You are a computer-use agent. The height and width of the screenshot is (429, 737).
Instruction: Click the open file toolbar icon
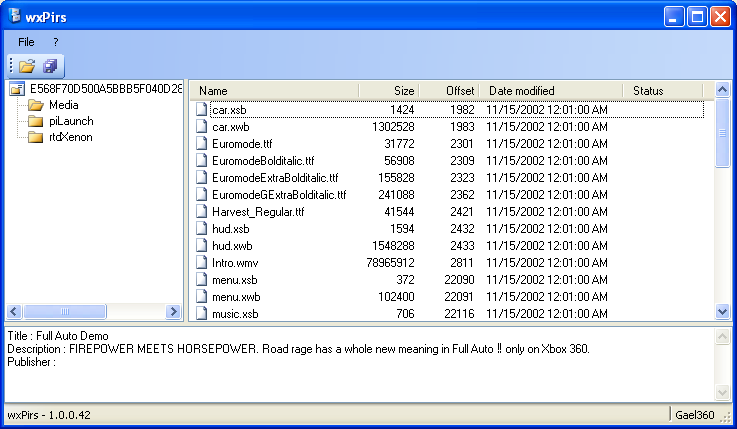coord(27,66)
